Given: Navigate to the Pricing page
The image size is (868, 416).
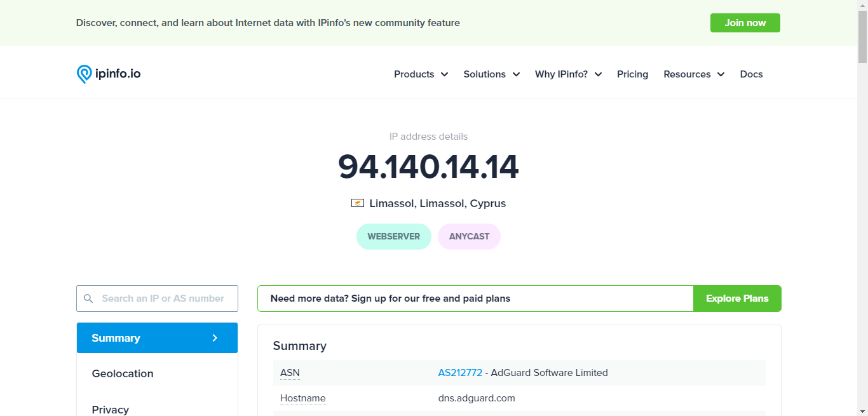Looking at the screenshot, I should [x=632, y=74].
